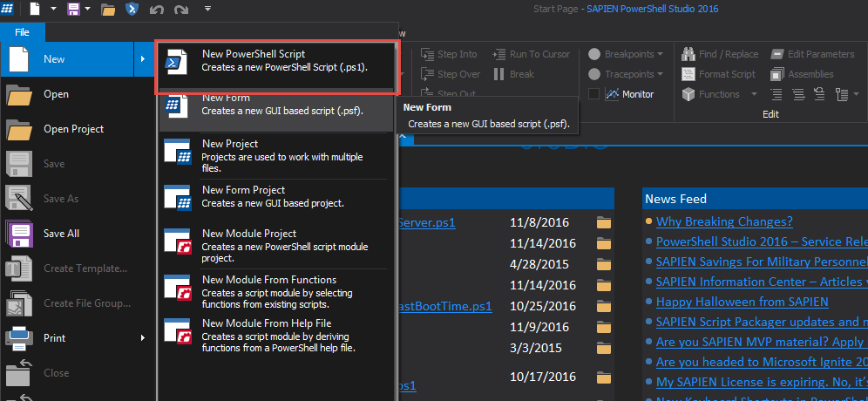Click the folder icon beside 10/25/2016
The width and height of the screenshot is (868, 401).
(604, 306)
